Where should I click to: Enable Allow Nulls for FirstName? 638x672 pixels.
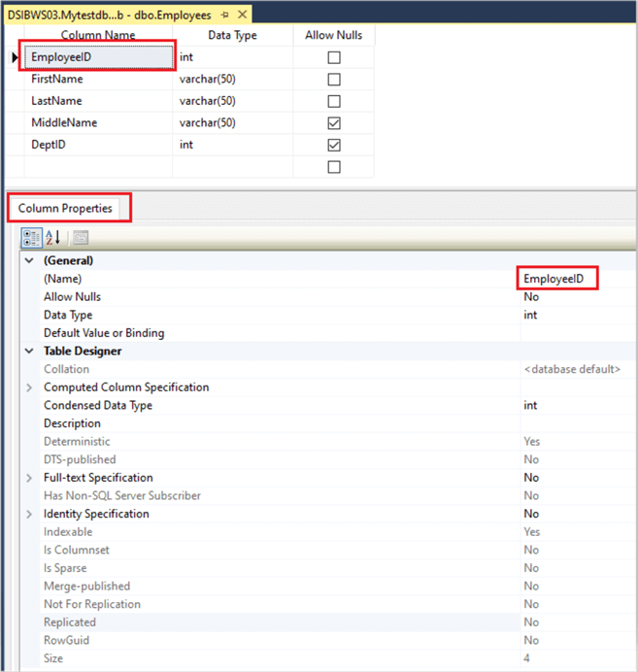(334, 80)
